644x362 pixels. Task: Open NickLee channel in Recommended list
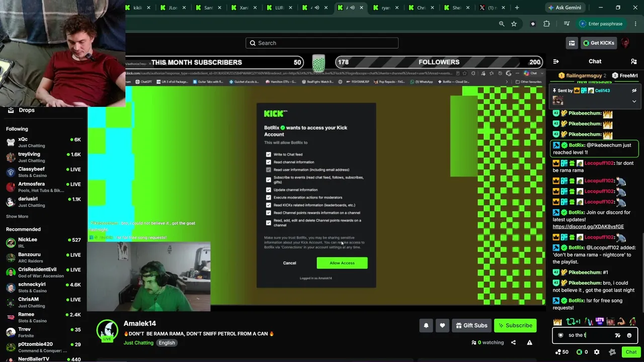43,243
